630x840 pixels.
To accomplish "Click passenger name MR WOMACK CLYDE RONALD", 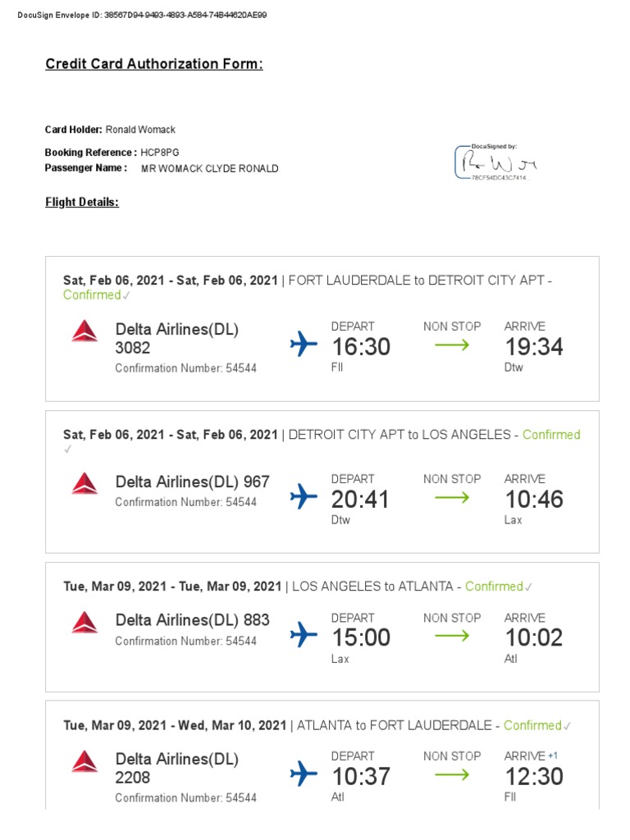I will click(210, 169).
